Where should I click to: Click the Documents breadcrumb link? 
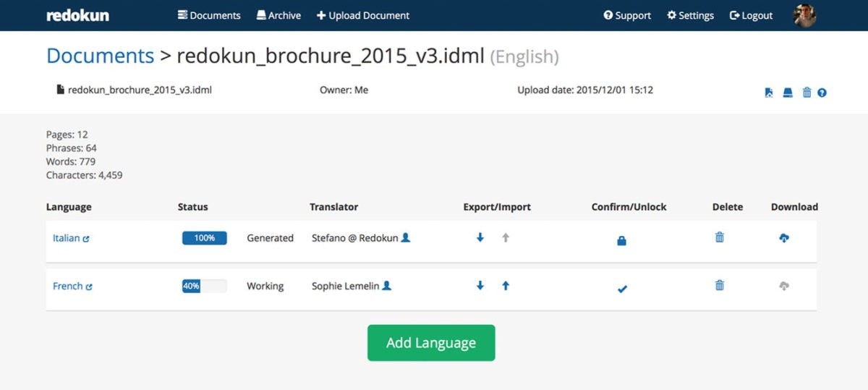[x=101, y=56]
